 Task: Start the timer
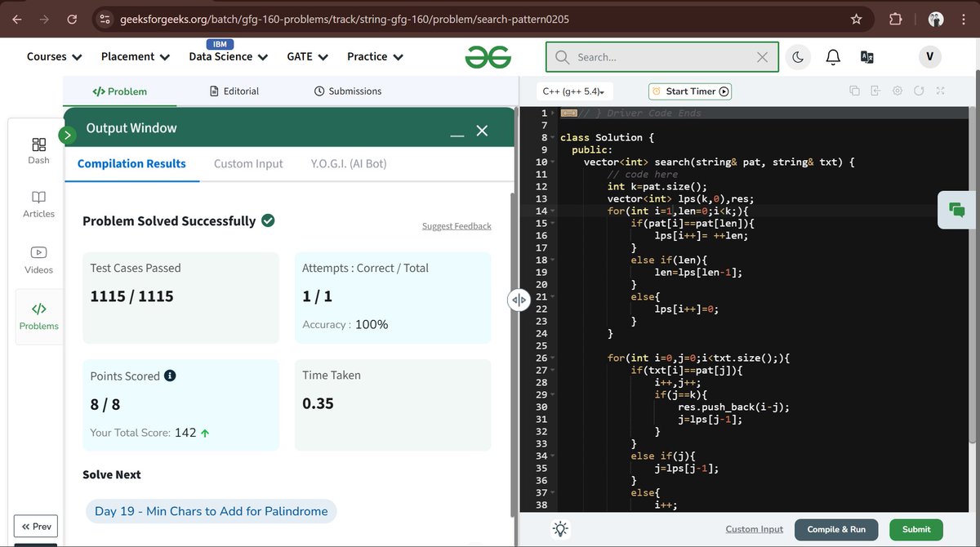tap(690, 91)
